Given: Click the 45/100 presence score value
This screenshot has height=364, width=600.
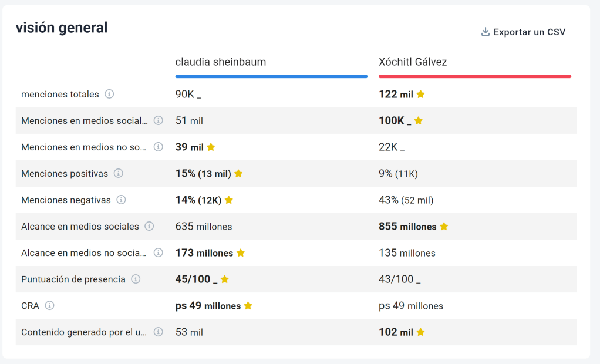Looking at the screenshot, I should 193,279.
